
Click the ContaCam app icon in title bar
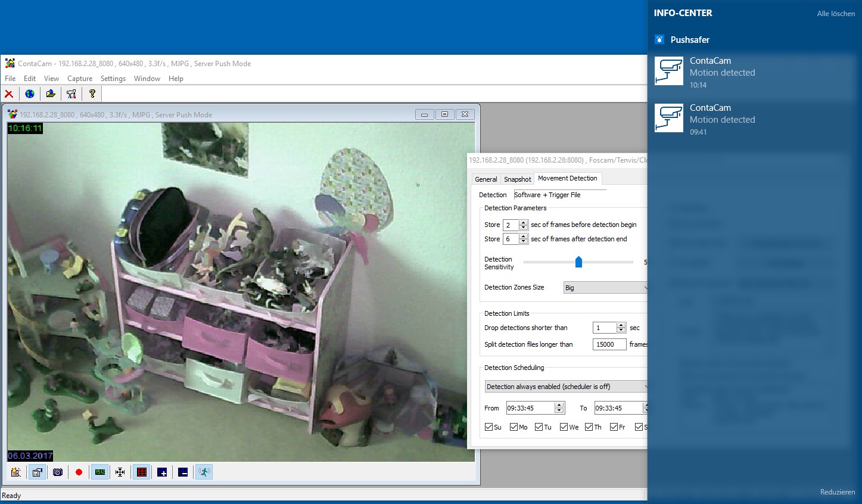[x=10, y=63]
